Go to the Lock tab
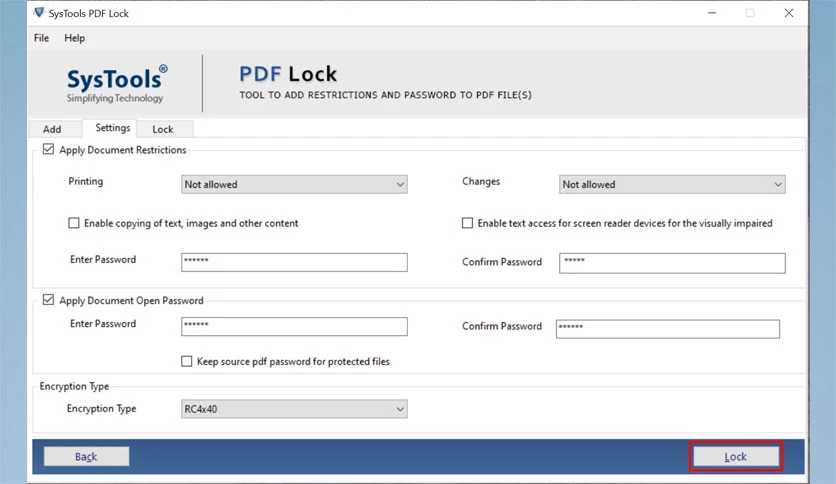The image size is (836, 484). (163, 129)
